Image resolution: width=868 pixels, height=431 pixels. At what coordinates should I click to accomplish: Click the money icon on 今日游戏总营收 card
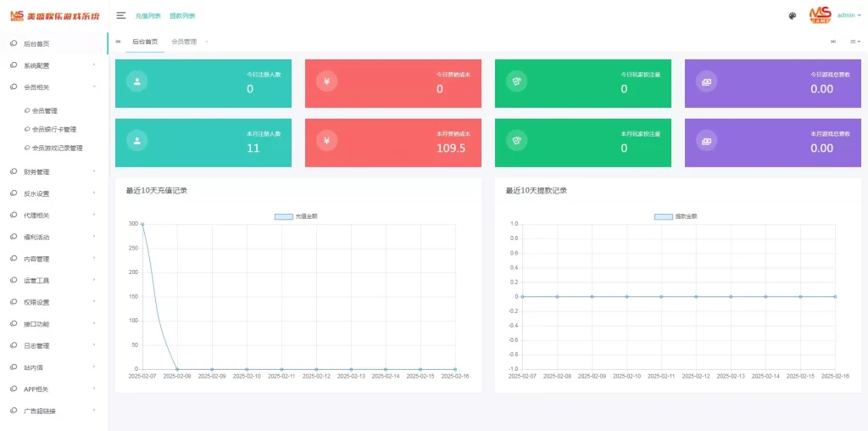(x=706, y=81)
